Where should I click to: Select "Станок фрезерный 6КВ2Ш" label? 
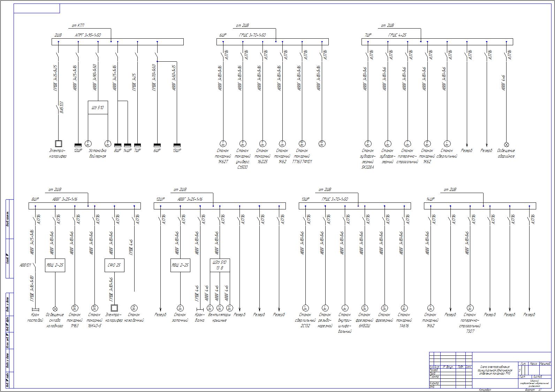(x=365, y=320)
